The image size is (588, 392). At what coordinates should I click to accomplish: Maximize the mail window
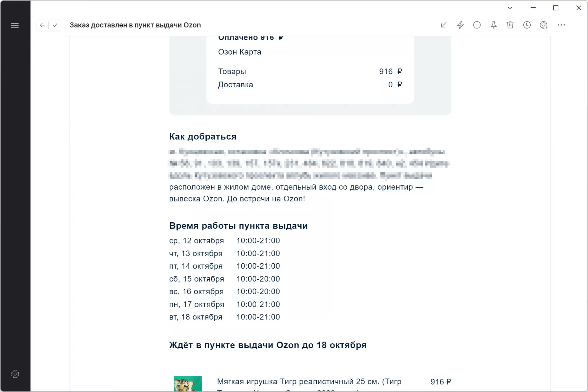click(556, 8)
